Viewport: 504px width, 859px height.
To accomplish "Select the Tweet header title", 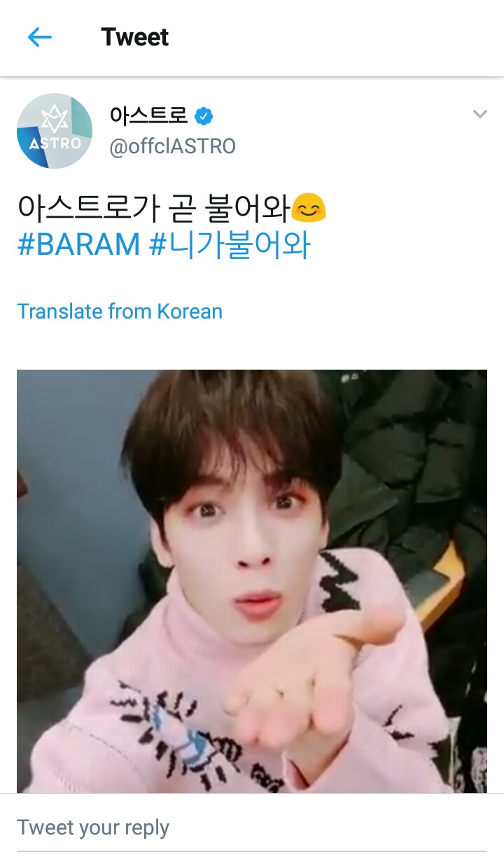I will tap(135, 37).
